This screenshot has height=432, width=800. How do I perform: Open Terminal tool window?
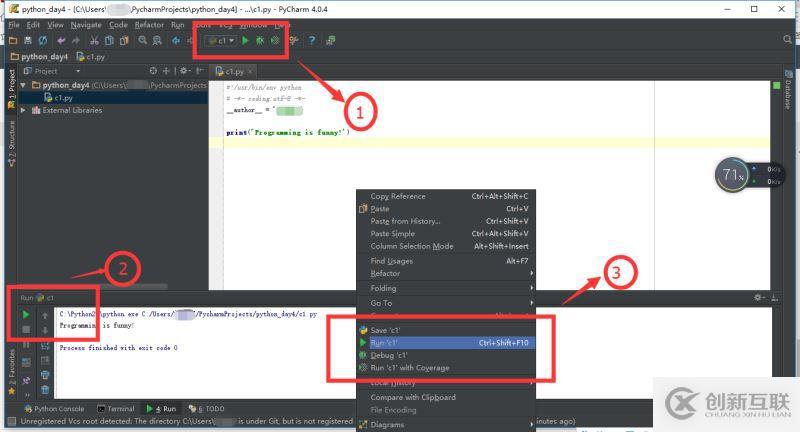116,409
